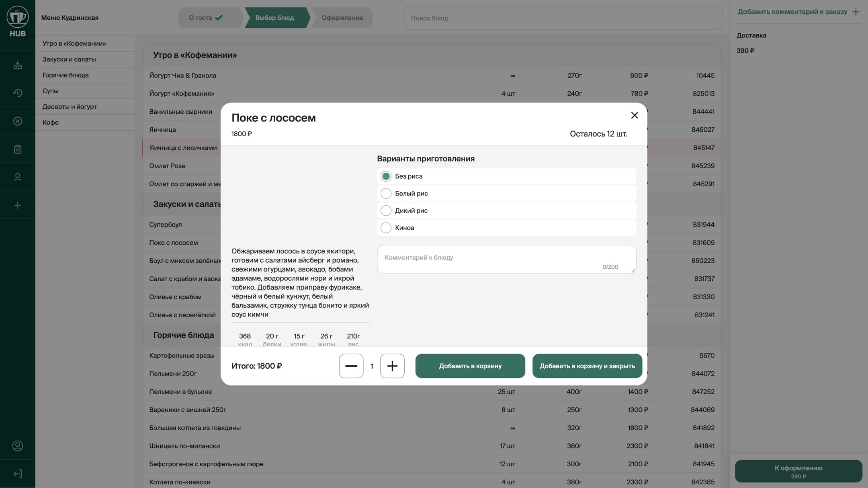Jump to Горячие блюда category

[x=85, y=75]
